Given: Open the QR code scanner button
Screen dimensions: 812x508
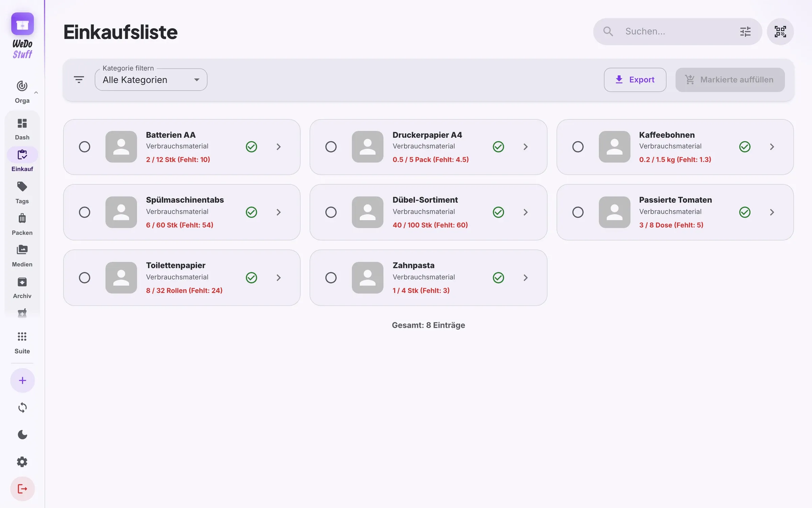Looking at the screenshot, I should [780, 31].
